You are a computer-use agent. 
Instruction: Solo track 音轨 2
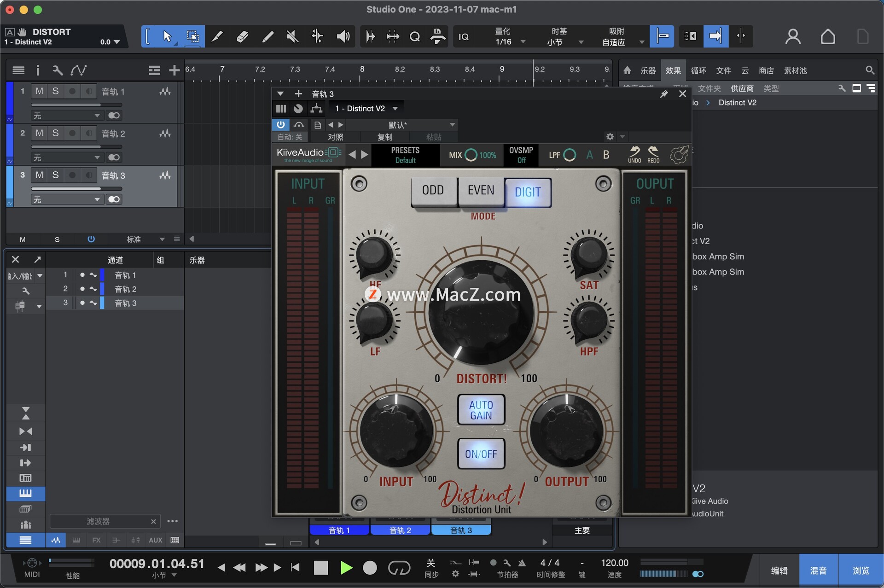(x=55, y=133)
